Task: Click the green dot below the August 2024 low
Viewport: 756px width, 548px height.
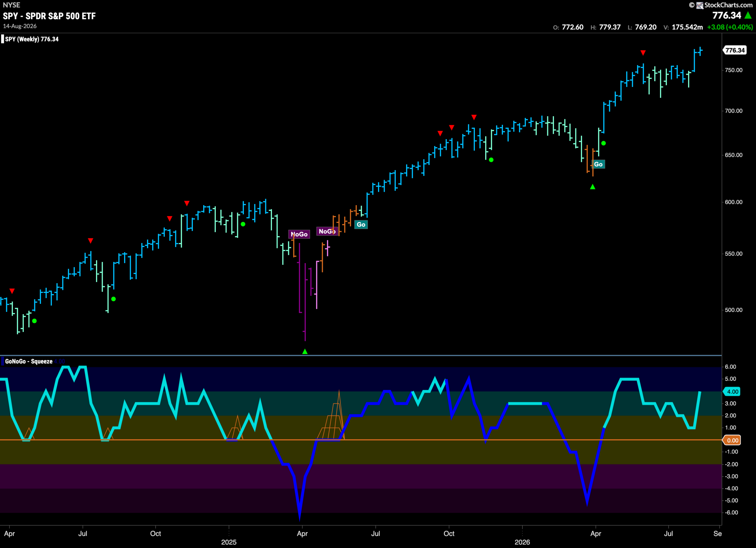Action: [x=113, y=299]
